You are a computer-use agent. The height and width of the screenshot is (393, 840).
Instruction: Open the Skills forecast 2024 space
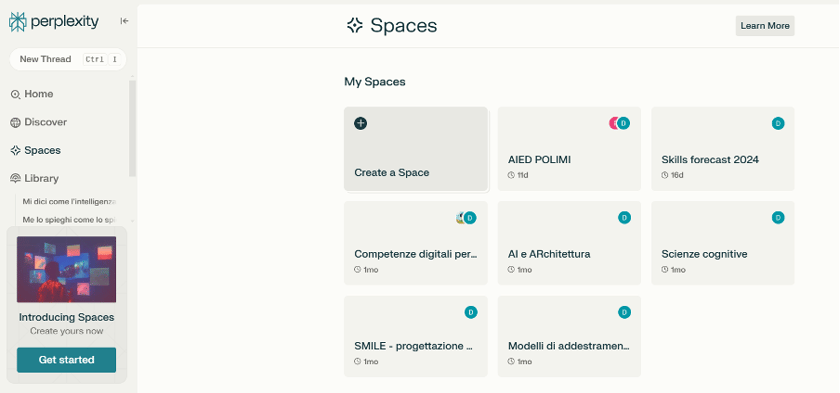pyautogui.click(x=723, y=149)
